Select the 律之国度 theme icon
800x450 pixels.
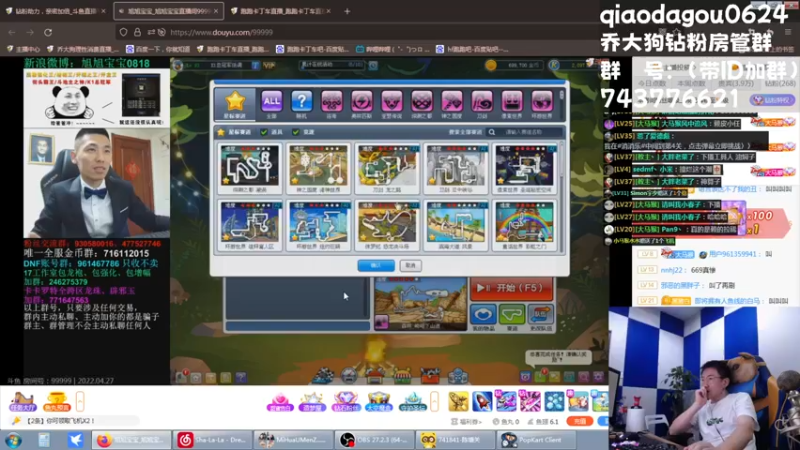[452, 102]
